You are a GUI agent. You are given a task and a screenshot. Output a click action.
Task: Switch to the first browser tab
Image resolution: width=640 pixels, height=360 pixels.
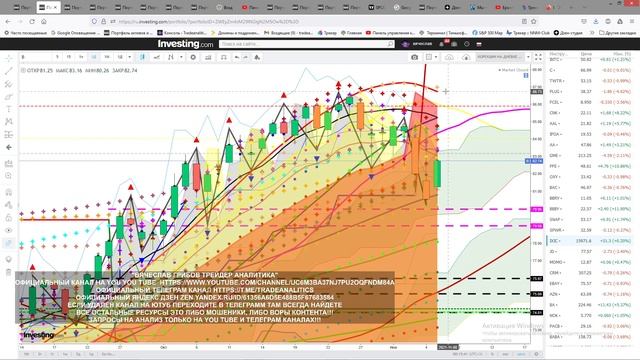[22, 7]
